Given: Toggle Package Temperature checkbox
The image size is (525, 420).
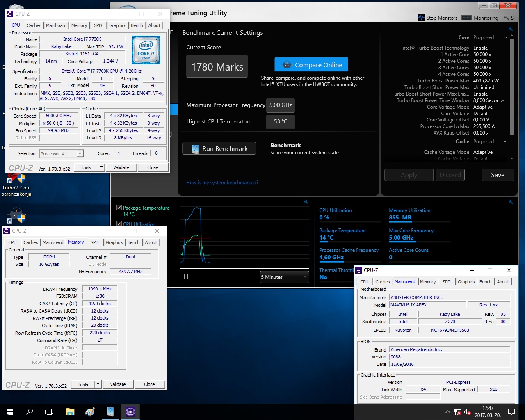Looking at the screenshot, I should 119,208.
